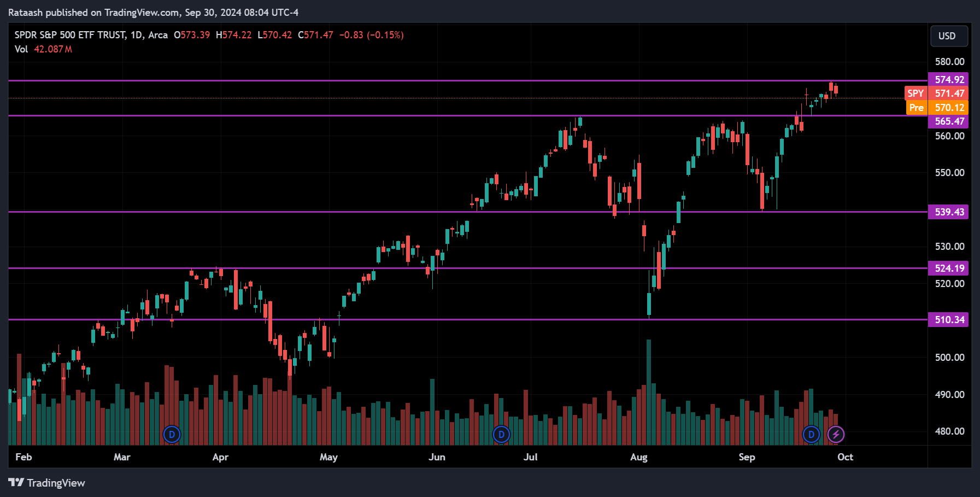Click the Jun label on time axis
This screenshot has width=980, height=497.
(x=437, y=457)
